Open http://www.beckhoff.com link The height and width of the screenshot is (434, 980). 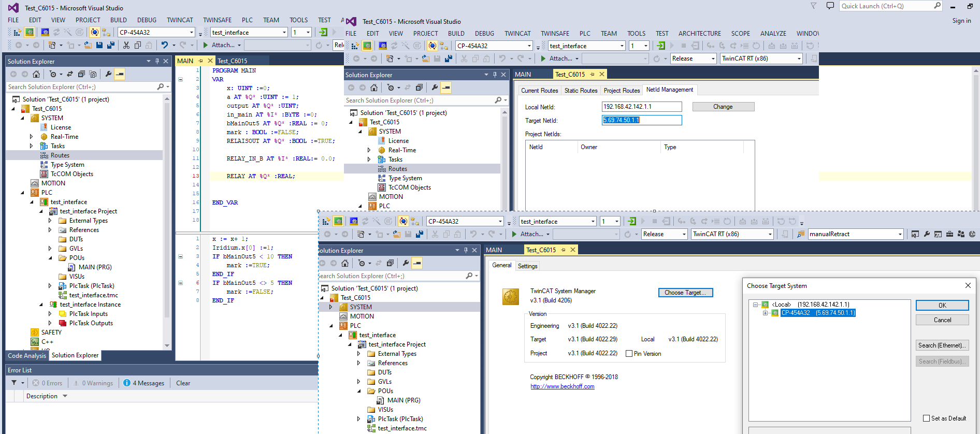[562, 386]
